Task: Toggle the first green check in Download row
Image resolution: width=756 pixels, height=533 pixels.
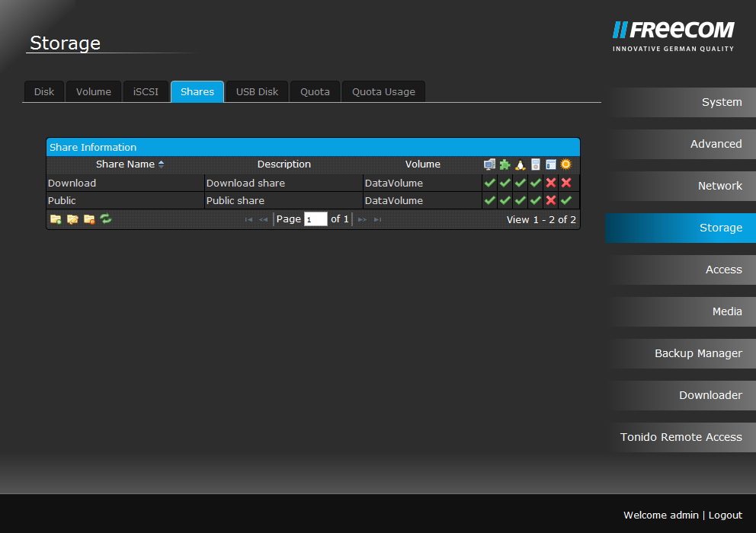Action: coord(489,183)
